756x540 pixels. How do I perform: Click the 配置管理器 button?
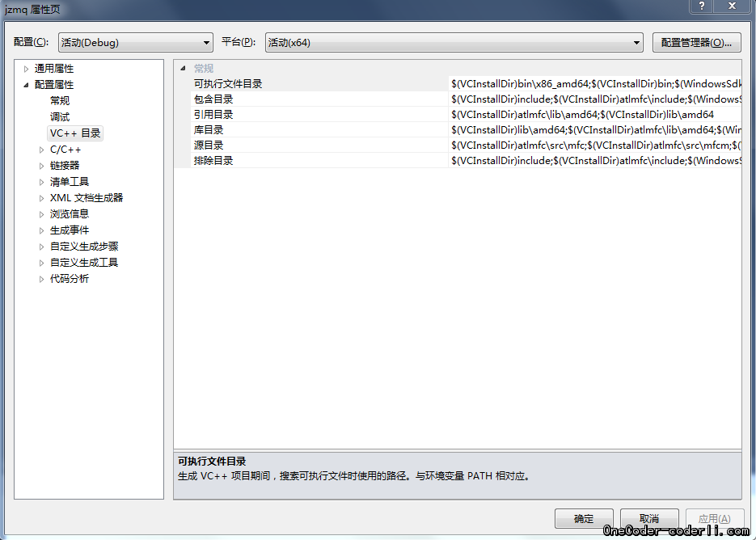[x=696, y=43]
